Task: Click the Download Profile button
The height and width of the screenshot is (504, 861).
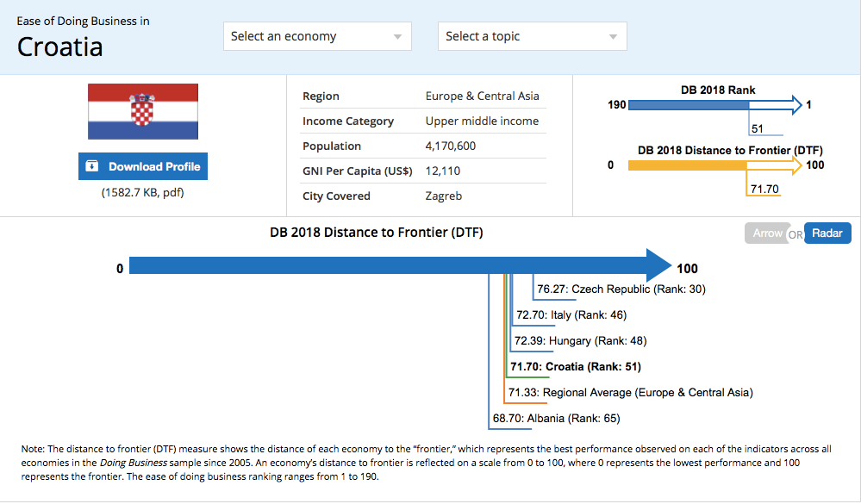Action: tap(143, 166)
